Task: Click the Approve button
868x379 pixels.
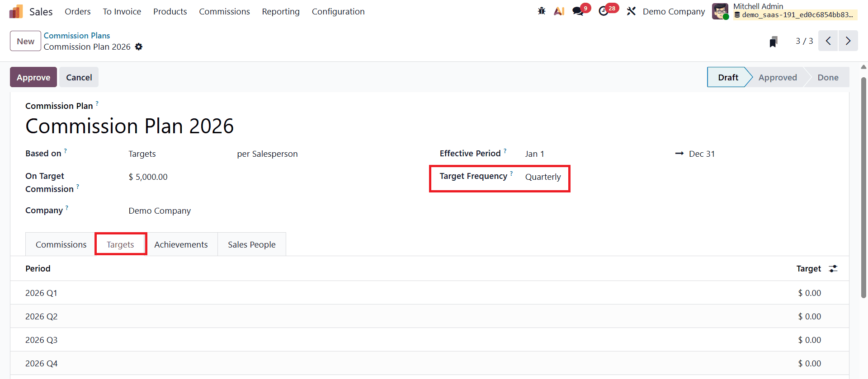Action: click(33, 77)
